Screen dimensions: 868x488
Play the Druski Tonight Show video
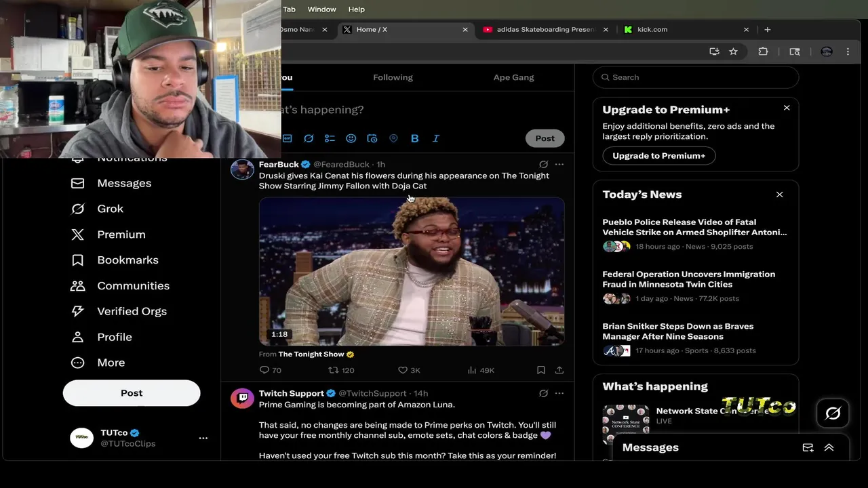click(x=412, y=272)
